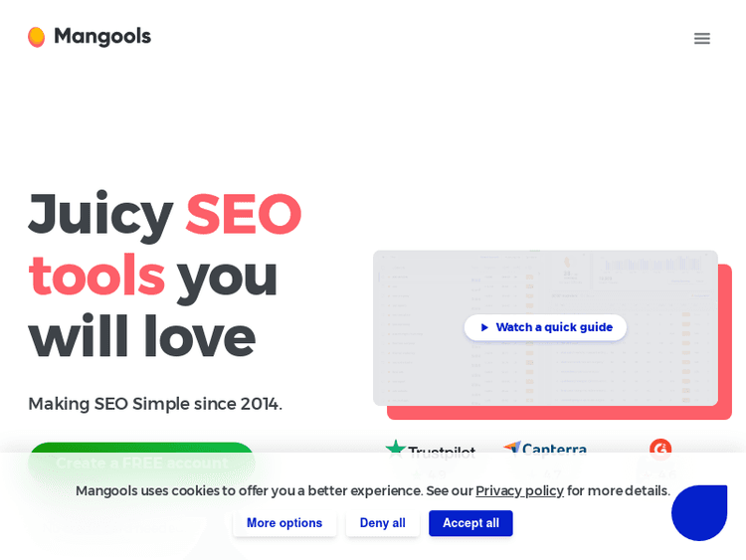Viewport: 746px width, 560px height.
Task: Open the blue chat widget bubble
Action: [699, 513]
